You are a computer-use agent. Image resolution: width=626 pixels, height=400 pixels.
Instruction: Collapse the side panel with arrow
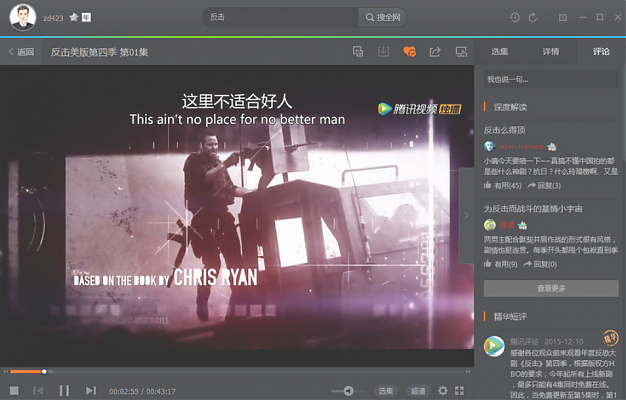468,215
